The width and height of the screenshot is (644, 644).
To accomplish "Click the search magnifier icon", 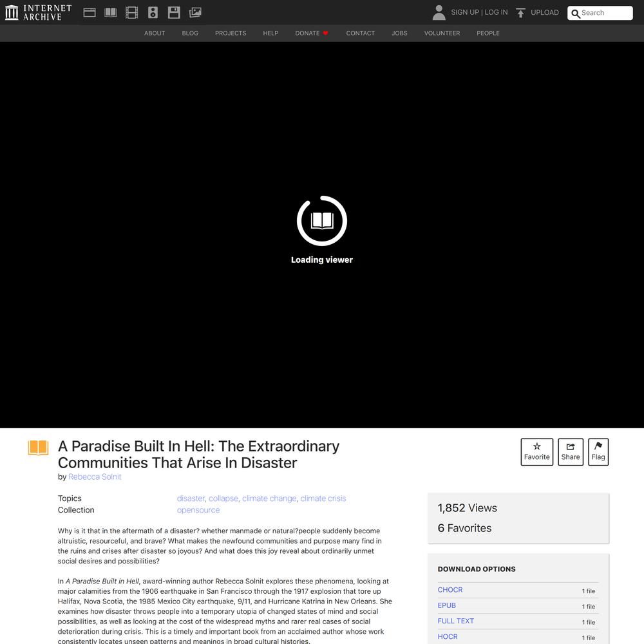I will tap(576, 14).
